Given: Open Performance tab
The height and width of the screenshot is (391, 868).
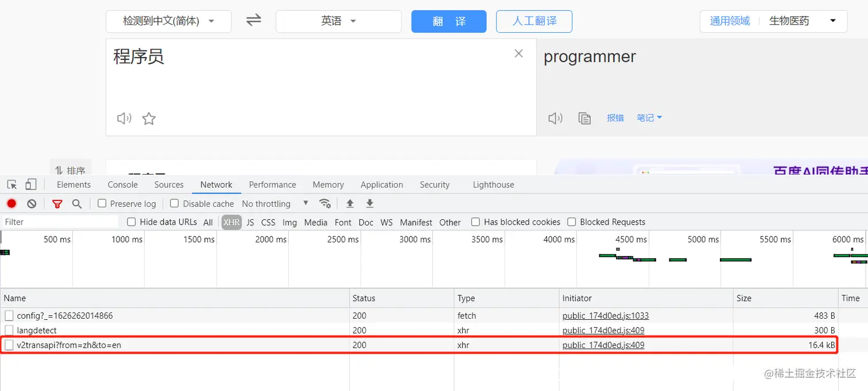Looking at the screenshot, I should [273, 185].
